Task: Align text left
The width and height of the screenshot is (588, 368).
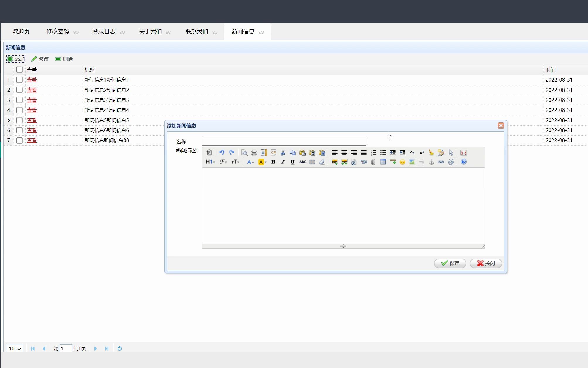Action: coord(334,153)
